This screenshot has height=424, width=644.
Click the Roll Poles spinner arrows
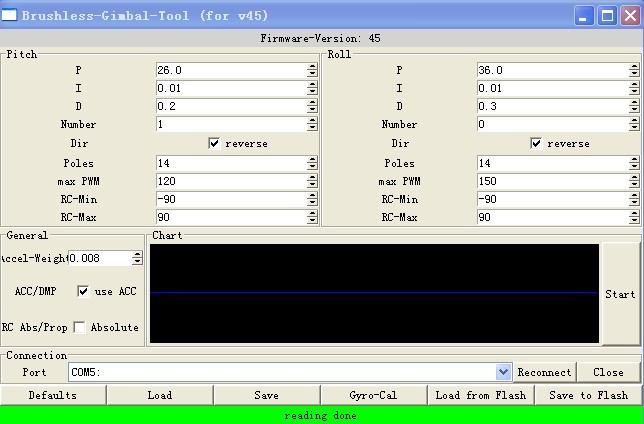coord(634,163)
